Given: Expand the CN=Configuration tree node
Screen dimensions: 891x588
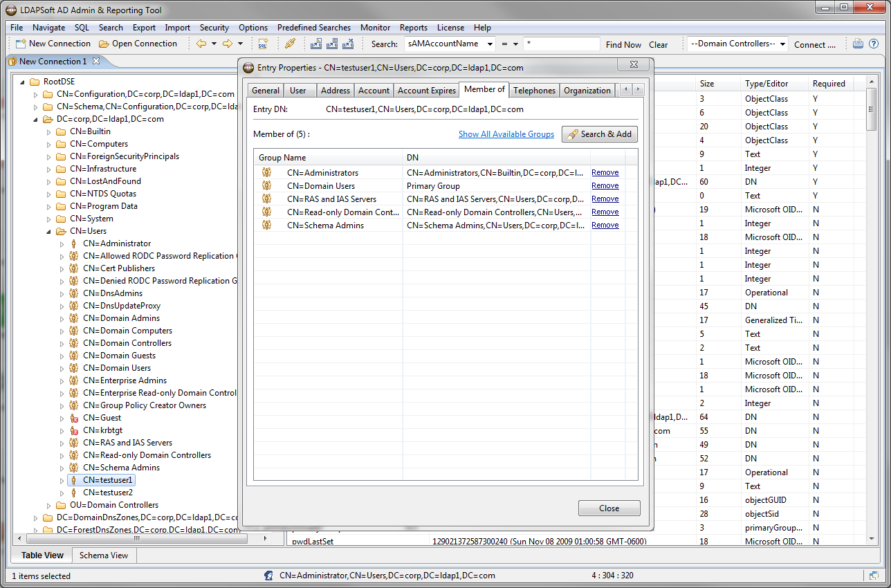Looking at the screenshot, I should point(35,94).
